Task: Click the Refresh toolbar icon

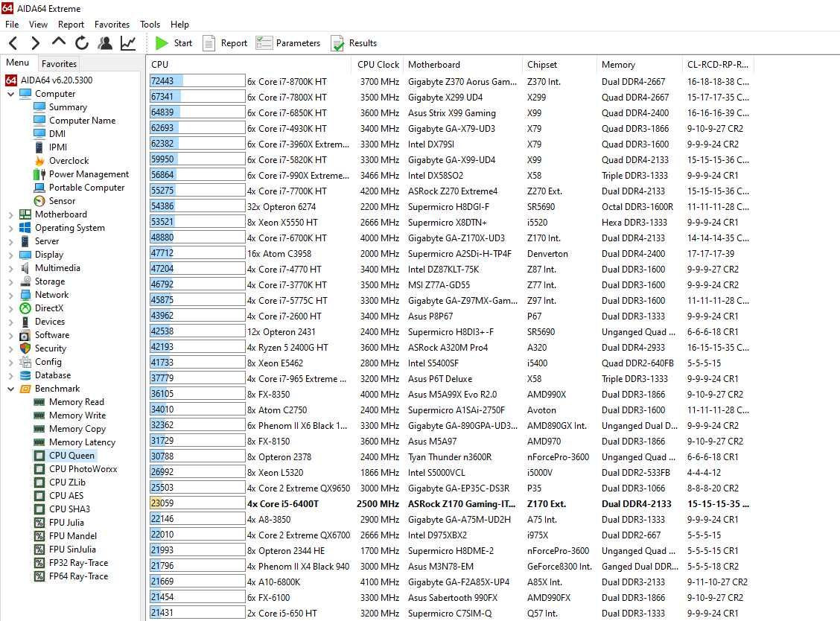Action: tap(81, 43)
